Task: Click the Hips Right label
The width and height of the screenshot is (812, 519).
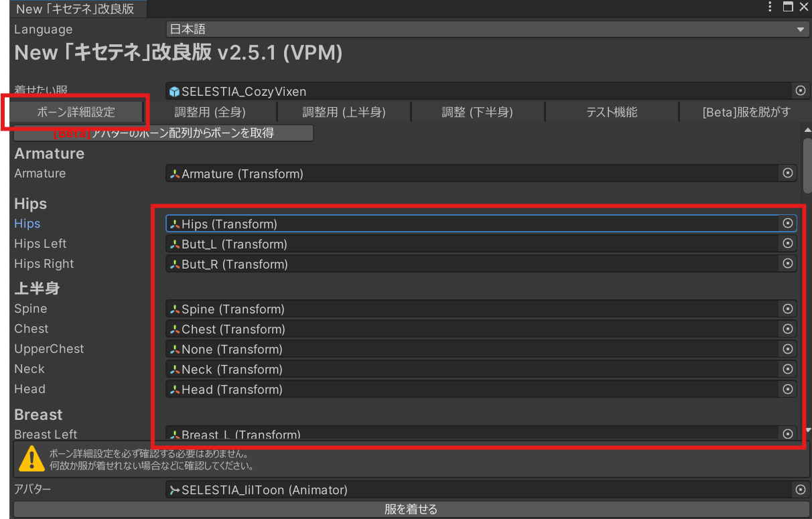Action: [x=44, y=264]
